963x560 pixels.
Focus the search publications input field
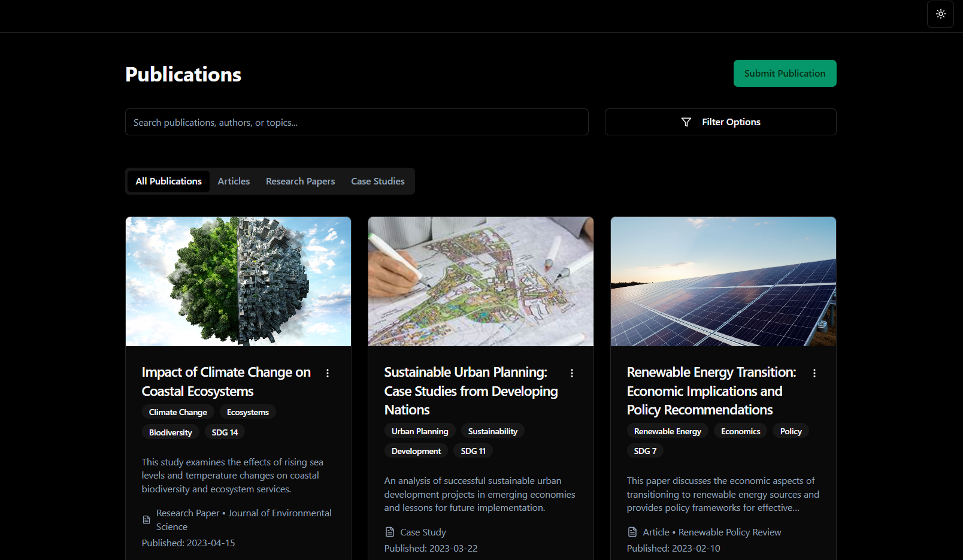pyautogui.click(x=357, y=122)
